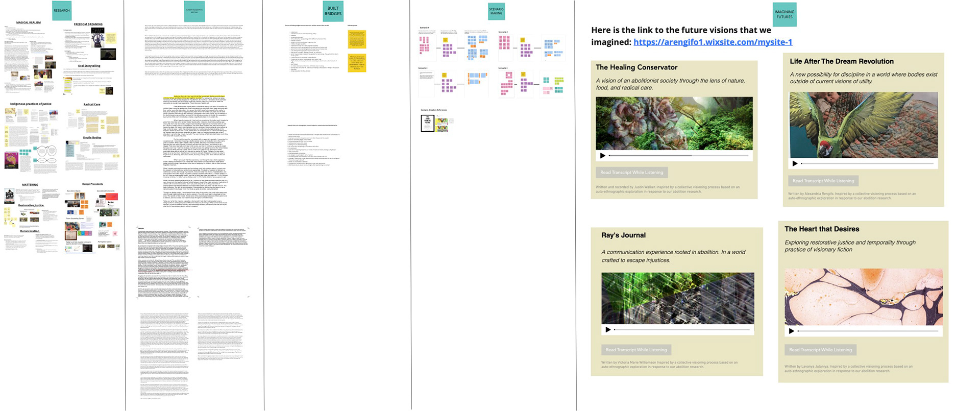Click the SCENARIO MAKING teal note
This screenshot has height=411, width=980.
(496, 11)
